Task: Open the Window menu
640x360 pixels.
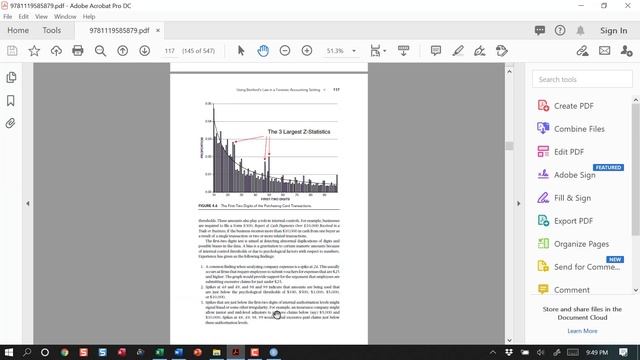Action: 65,16
